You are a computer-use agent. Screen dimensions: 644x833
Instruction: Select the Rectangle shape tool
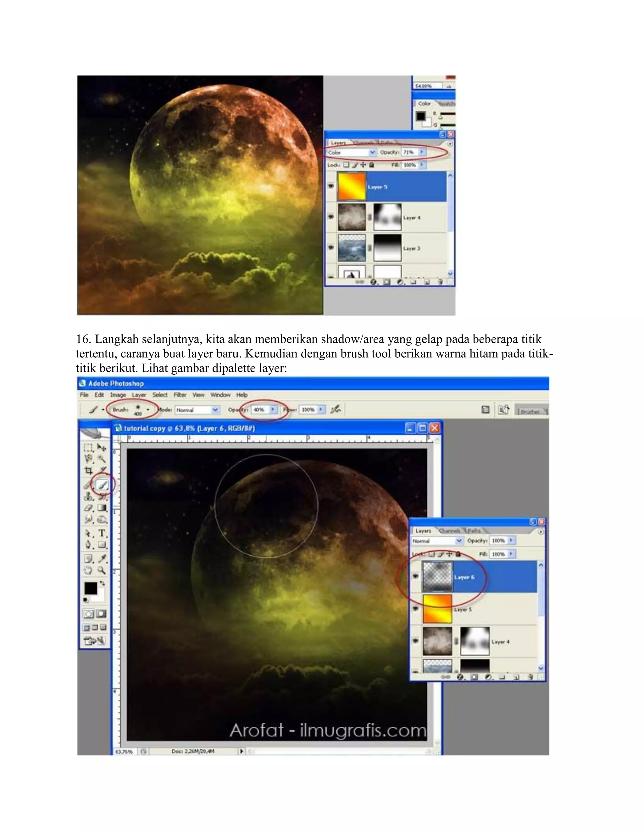(102, 545)
